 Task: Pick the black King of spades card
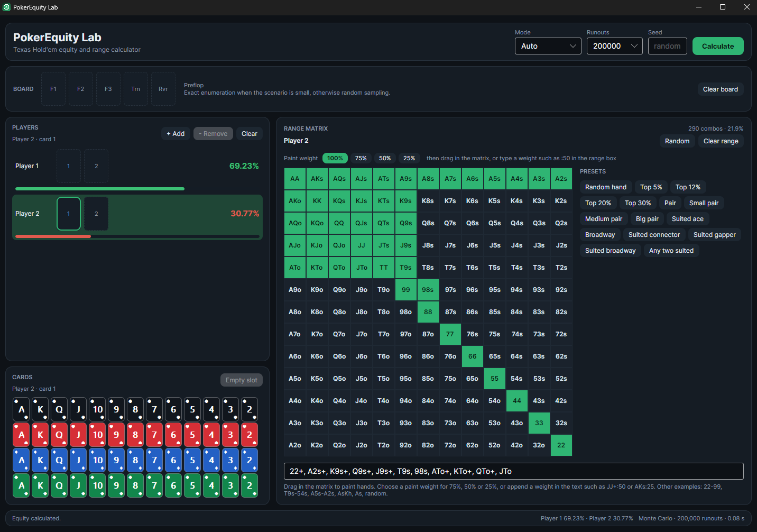click(x=40, y=409)
